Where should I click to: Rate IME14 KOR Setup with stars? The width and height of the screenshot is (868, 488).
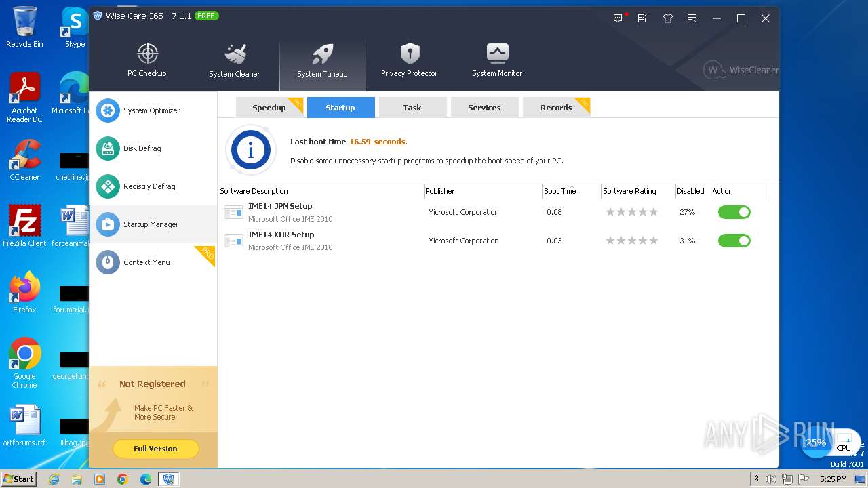tap(632, 241)
